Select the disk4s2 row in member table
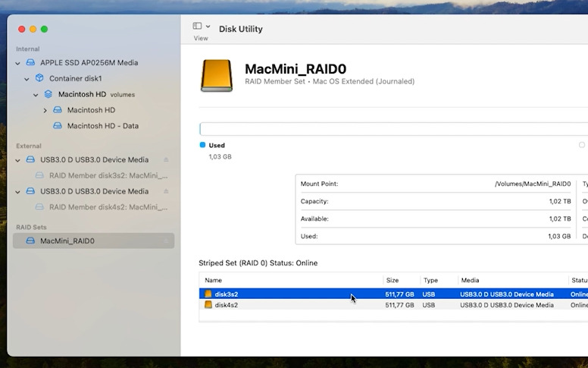 point(393,305)
